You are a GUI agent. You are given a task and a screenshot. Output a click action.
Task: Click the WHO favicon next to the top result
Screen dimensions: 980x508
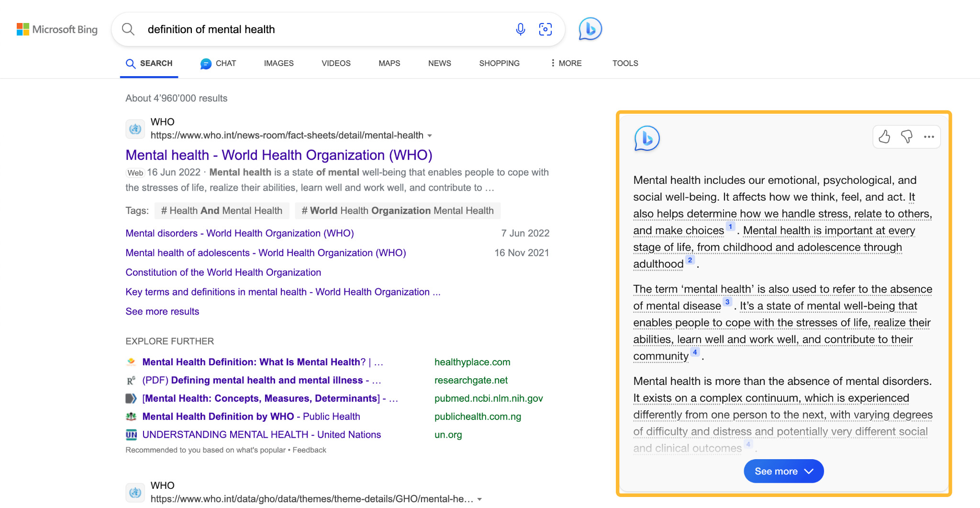(135, 128)
